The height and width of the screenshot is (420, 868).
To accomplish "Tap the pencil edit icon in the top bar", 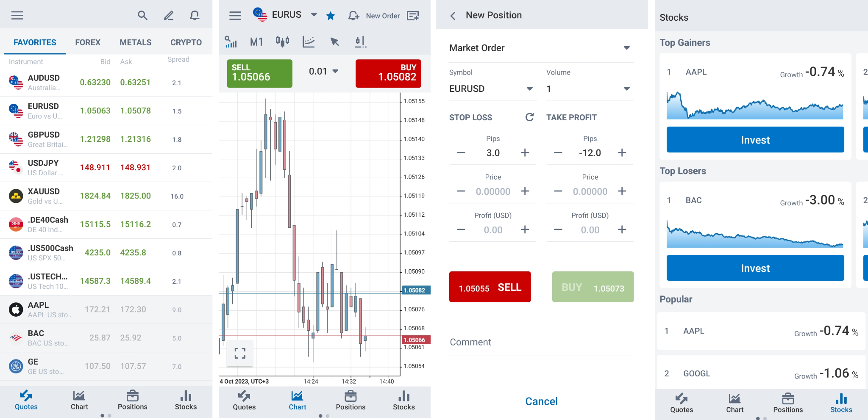I will 168,15.
